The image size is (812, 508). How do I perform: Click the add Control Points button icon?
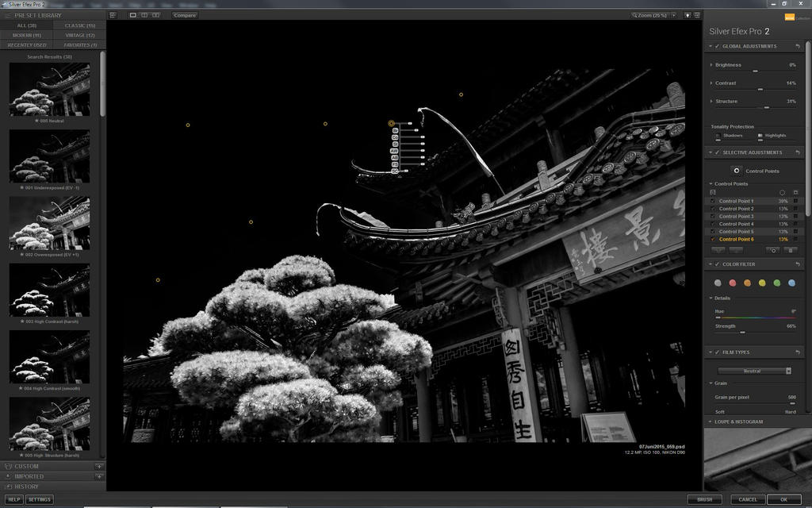[737, 171]
